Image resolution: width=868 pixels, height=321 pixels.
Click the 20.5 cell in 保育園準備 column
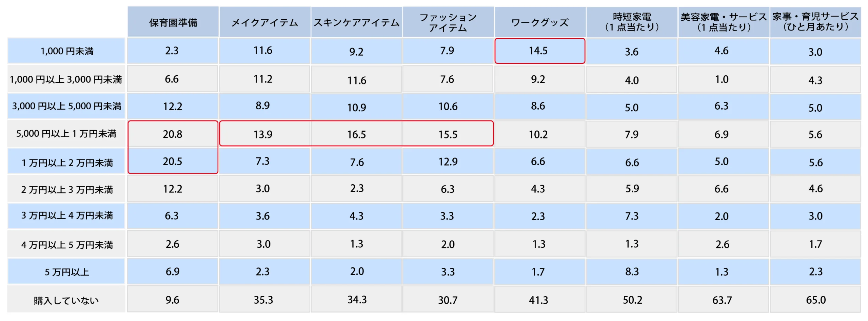pyautogui.click(x=173, y=161)
